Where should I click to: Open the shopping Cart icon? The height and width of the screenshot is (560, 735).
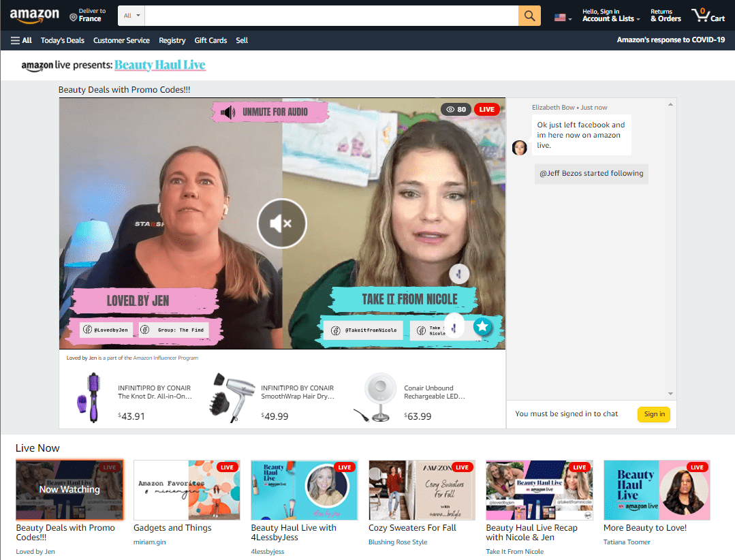click(x=708, y=15)
